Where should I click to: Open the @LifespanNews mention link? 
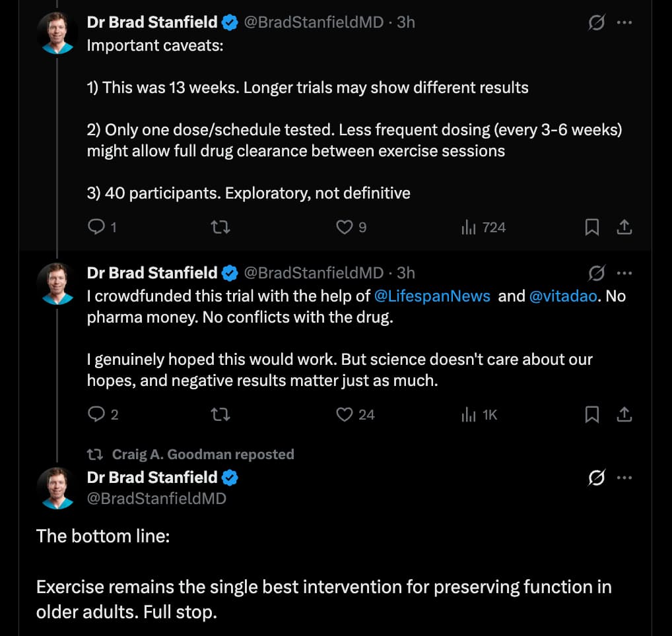(432, 296)
